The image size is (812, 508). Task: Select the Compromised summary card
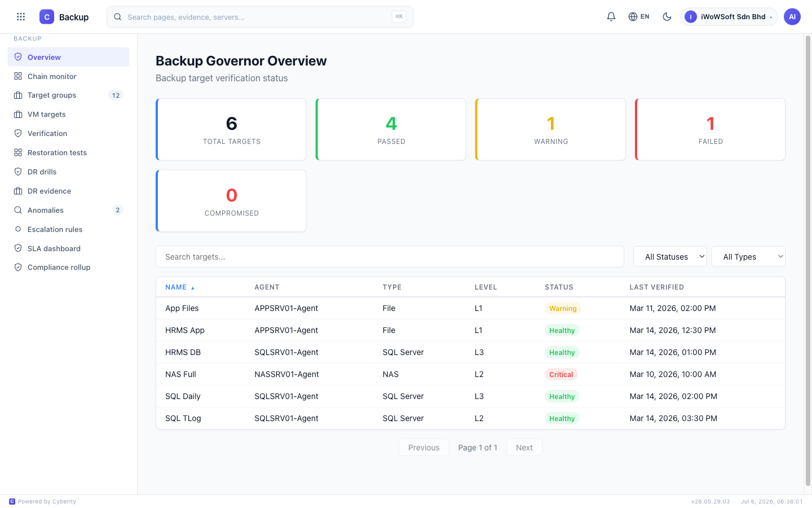pos(231,201)
